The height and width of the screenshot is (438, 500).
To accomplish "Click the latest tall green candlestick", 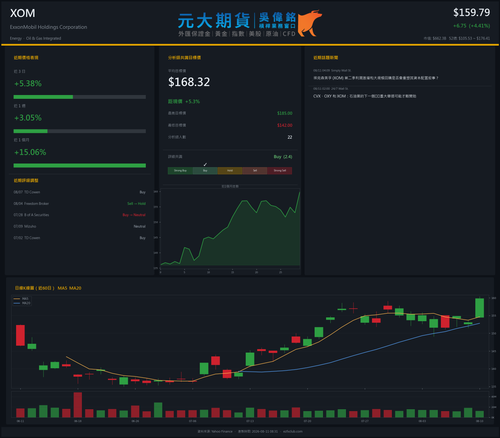I will 479,308.
